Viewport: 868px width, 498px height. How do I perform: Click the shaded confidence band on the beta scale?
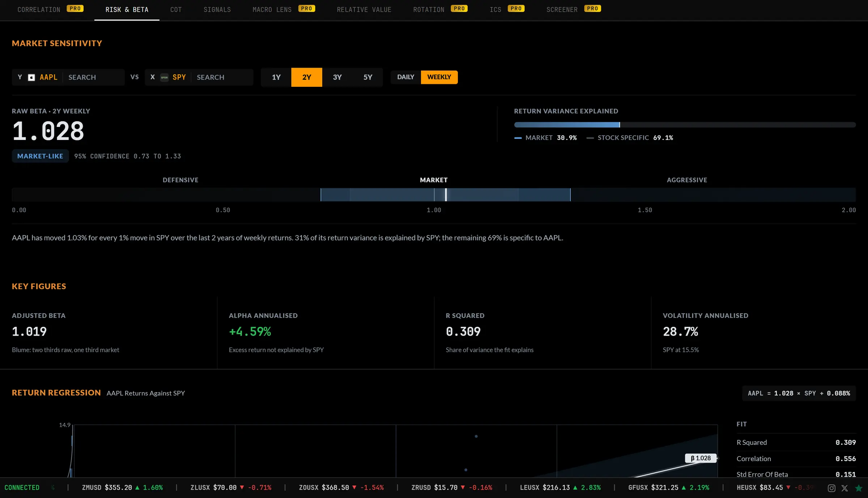click(446, 195)
